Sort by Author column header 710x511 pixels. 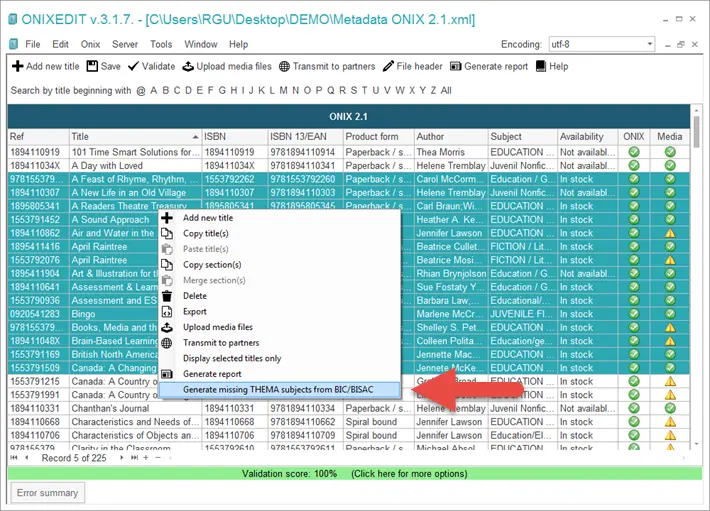click(451, 137)
